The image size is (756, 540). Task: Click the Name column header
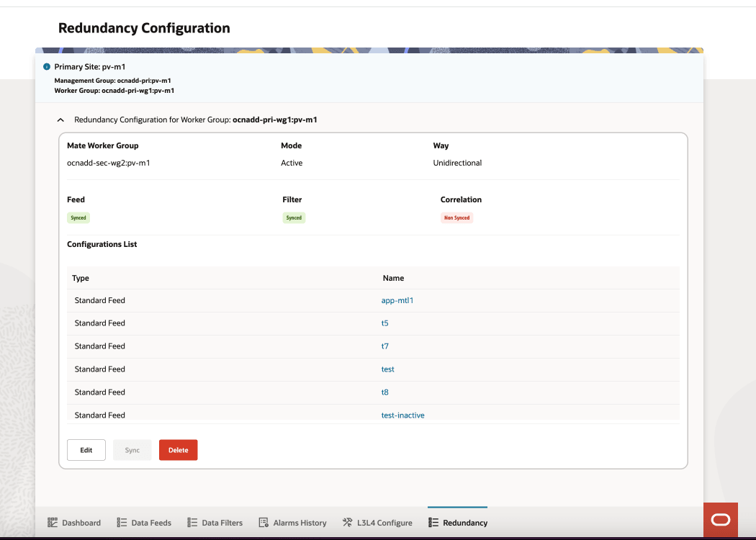coord(393,278)
